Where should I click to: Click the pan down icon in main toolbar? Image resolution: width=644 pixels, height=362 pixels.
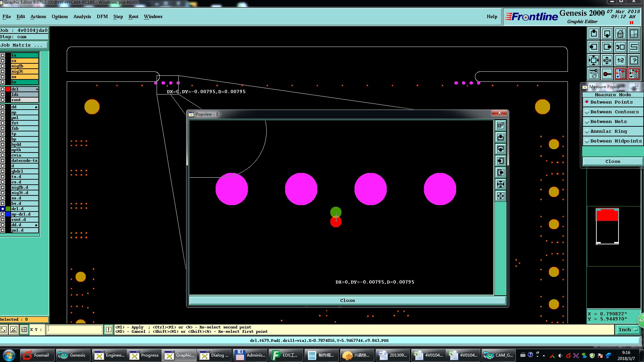click(x=607, y=34)
